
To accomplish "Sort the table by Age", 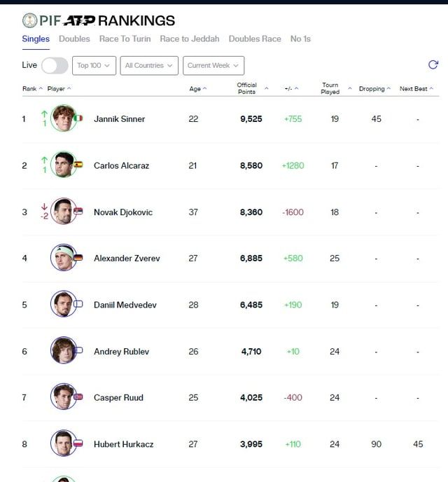I will click(x=197, y=89).
